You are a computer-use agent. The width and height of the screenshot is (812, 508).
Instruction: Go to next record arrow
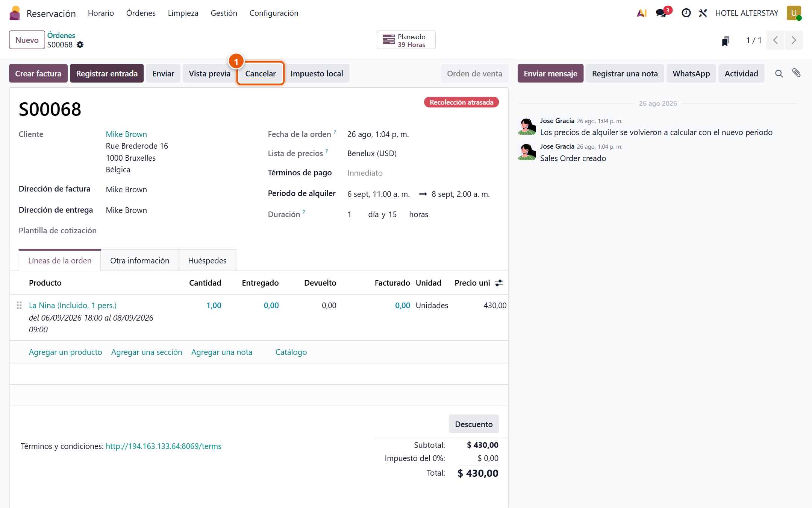pyautogui.click(x=794, y=40)
